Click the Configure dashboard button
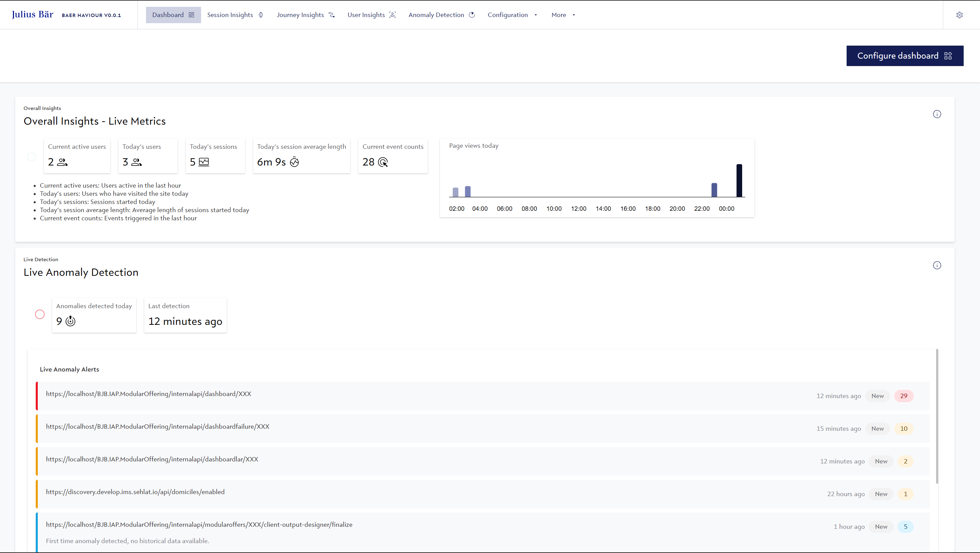Viewport: 980px width, 553px height. pyautogui.click(x=905, y=56)
